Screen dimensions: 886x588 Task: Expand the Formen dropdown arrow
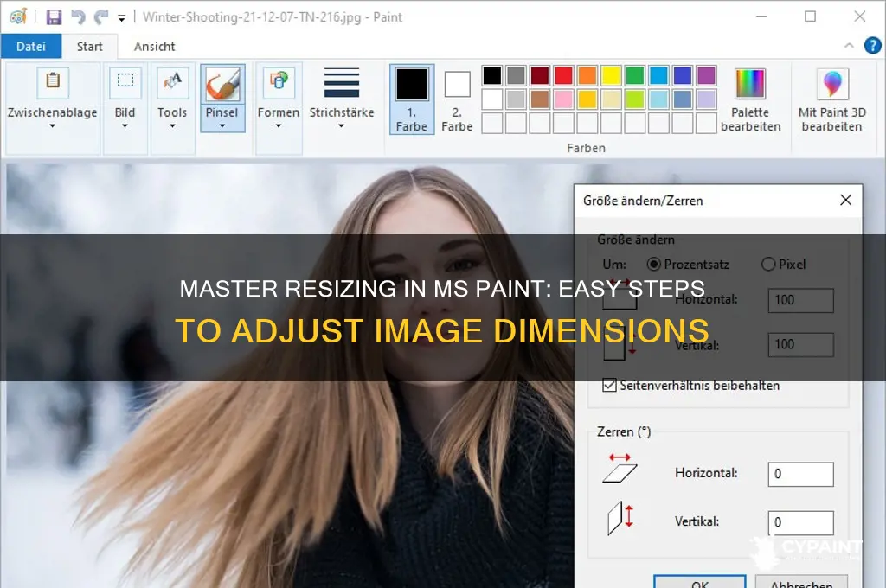pyautogui.click(x=279, y=126)
